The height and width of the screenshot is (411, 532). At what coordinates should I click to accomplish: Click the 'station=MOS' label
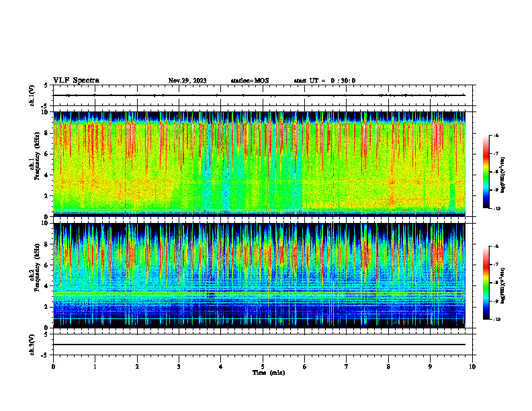pos(250,81)
